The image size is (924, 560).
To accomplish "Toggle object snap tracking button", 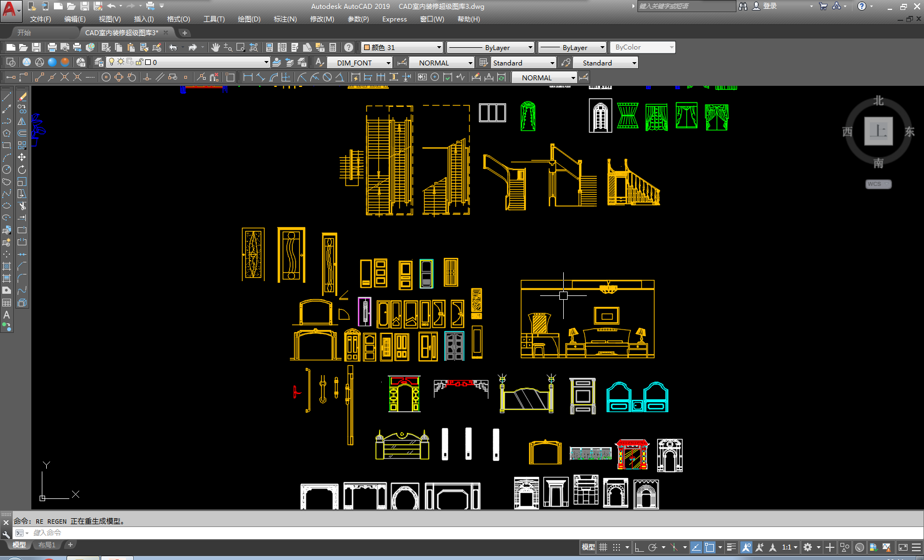I will [696, 547].
